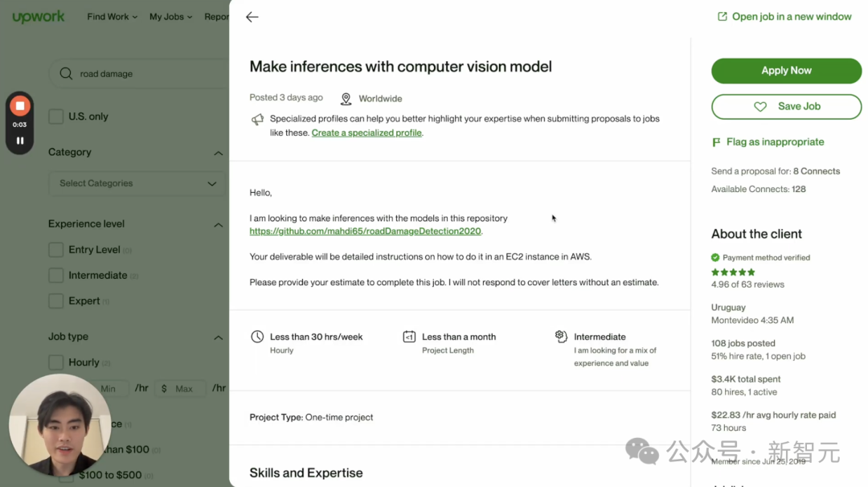Click the Upwork logo
Screen dimensions: 868x487
(x=39, y=17)
